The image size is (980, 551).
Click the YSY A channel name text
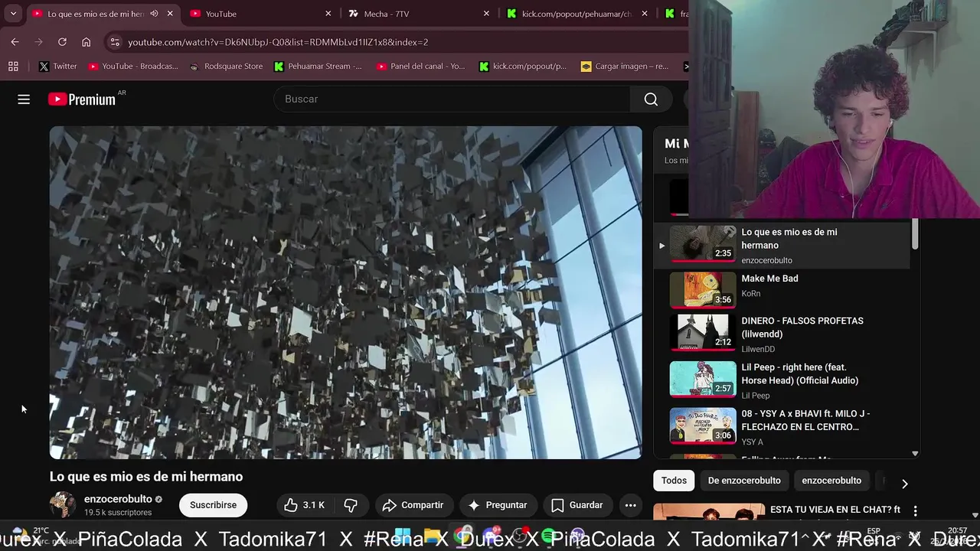[x=752, y=442]
